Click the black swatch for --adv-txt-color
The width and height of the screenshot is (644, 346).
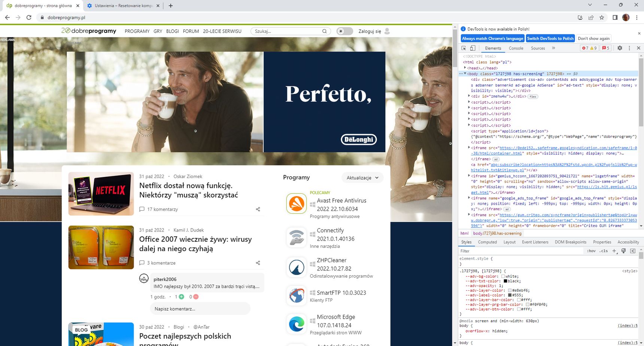pos(505,281)
